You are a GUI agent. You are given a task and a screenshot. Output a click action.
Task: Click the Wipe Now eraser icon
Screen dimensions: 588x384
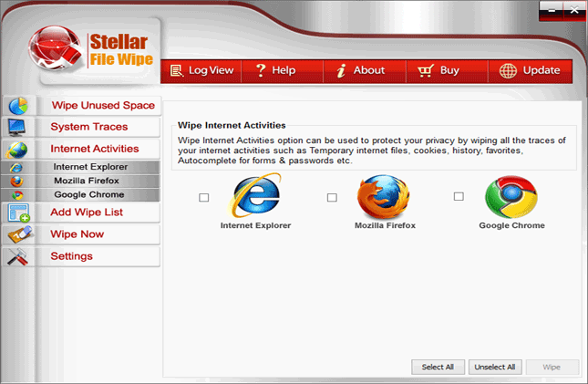(21, 234)
